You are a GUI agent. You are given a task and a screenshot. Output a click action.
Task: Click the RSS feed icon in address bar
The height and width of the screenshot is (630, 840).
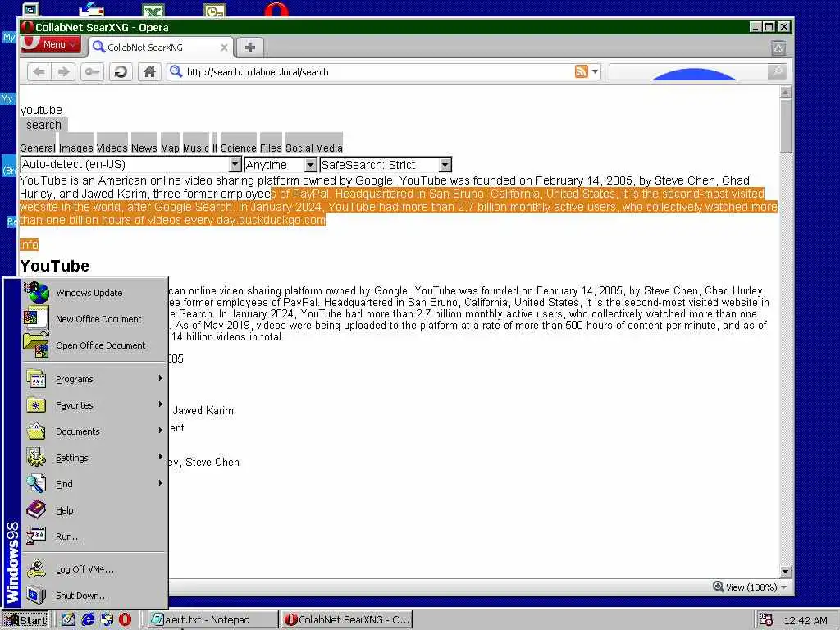pyautogui.click(x=582, y=71)
